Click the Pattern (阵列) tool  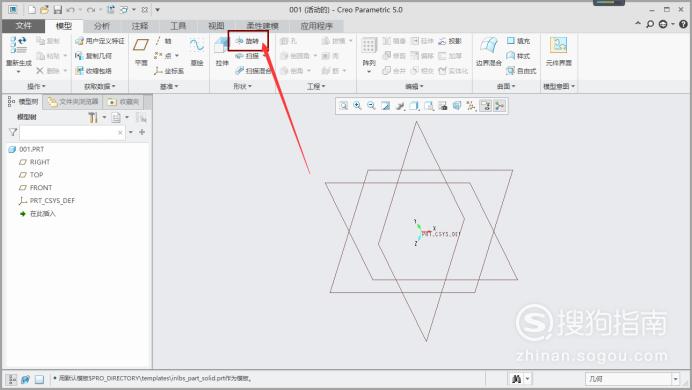click(369, 55)
